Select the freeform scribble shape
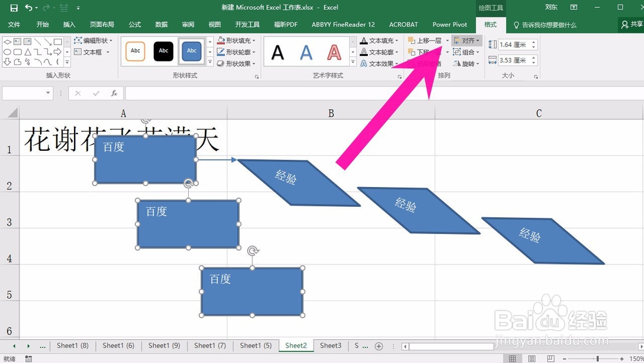The image size is (644, 363). tap(28, 62)
